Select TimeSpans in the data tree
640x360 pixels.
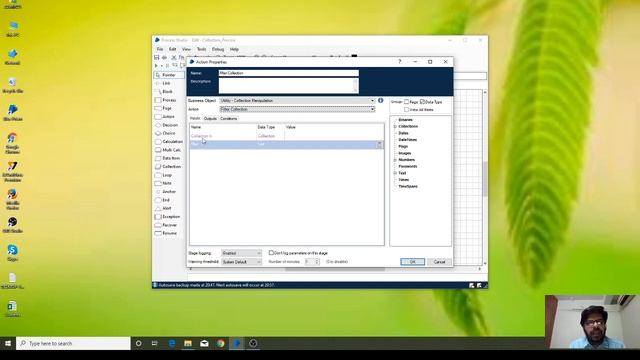click(408, 187)
